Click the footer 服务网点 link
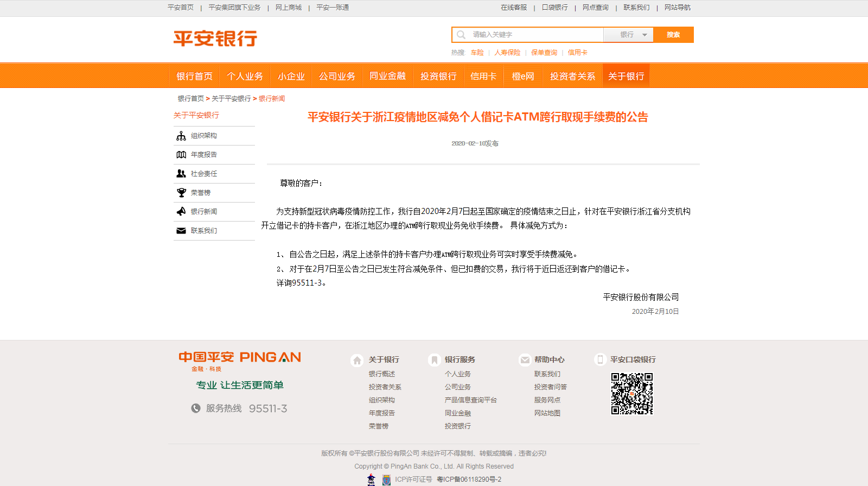Screen dimensions: 868x486 pos(547,400)
